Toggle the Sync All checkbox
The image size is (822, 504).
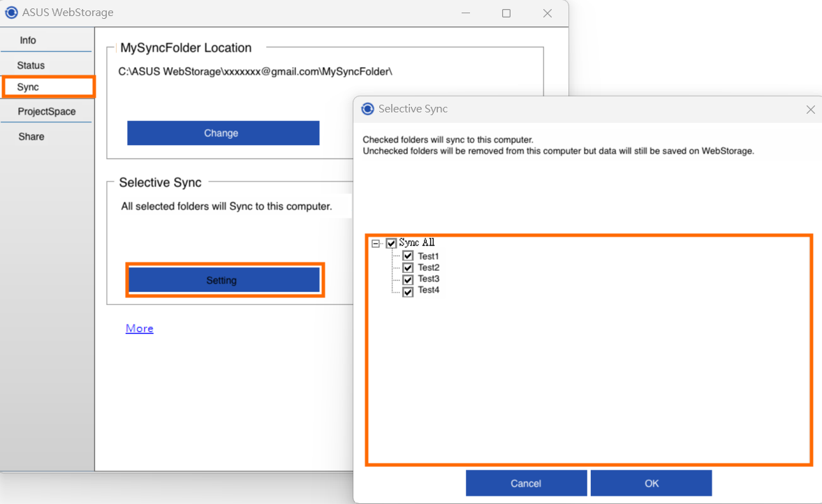391,243
